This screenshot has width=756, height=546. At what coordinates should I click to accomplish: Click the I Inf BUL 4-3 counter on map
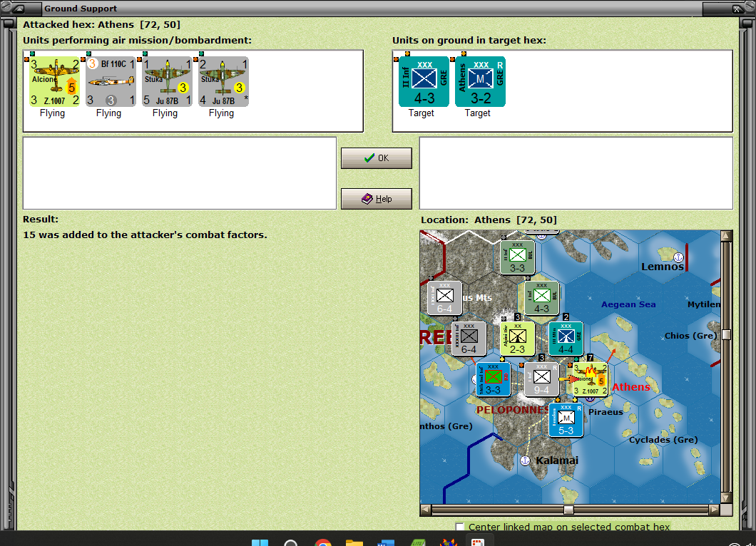point(541,298)
